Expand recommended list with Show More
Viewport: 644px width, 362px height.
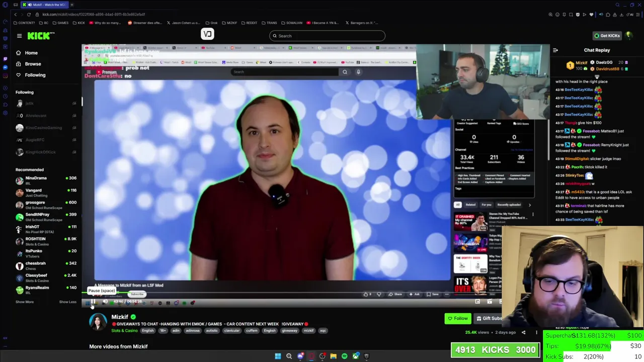coord(25,302)
